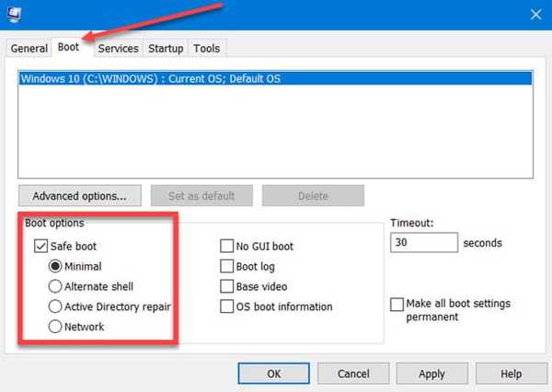Confirm with the OK button
The height and width of the screenshot is (392, 552).
274,374
